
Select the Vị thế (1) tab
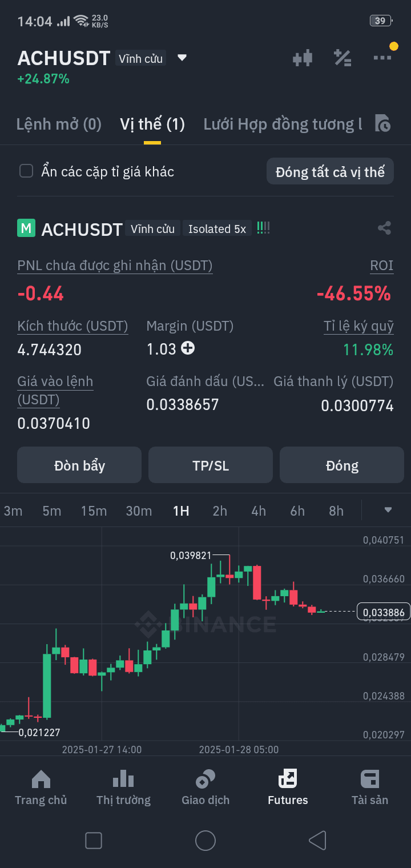pos(152,124)
